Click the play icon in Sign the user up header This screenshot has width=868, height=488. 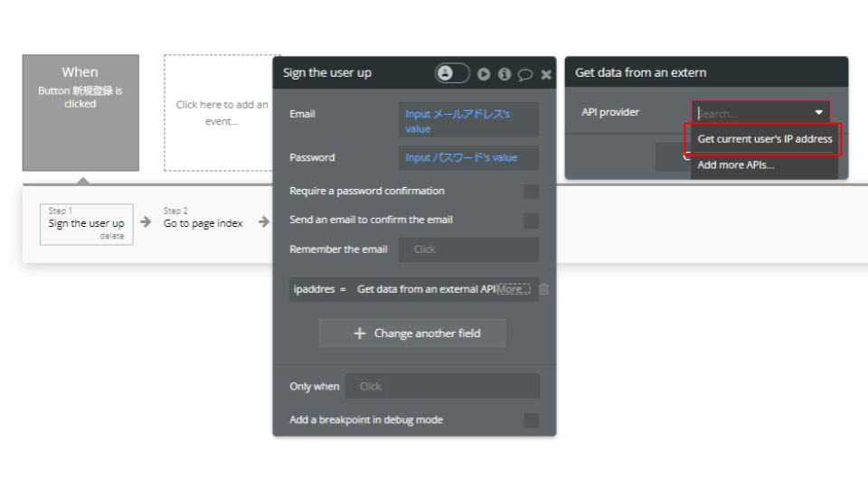[x=484, y=73]
